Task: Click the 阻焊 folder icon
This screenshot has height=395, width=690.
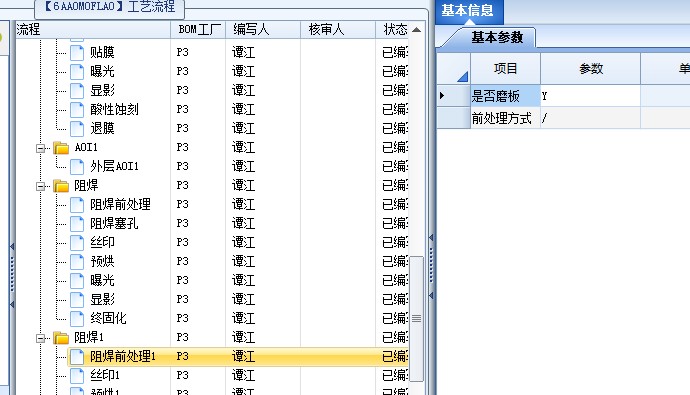Action: 61,186
